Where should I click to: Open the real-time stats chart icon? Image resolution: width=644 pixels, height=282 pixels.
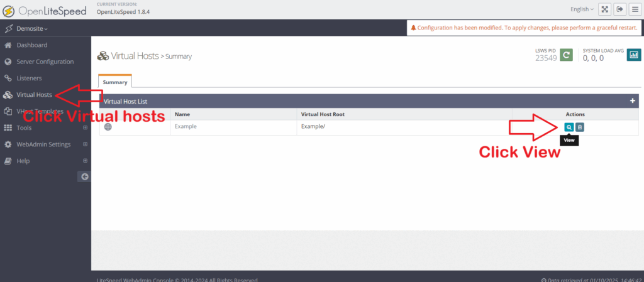tap(634, 55)
